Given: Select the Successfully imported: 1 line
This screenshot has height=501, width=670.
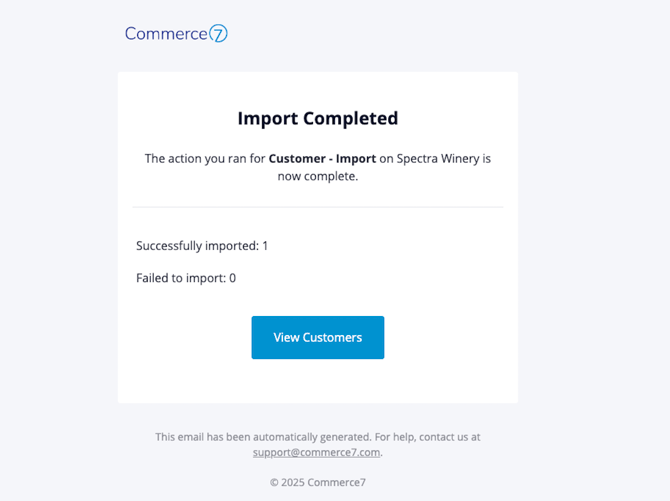Looking at the screenshot, I should 202,246.
